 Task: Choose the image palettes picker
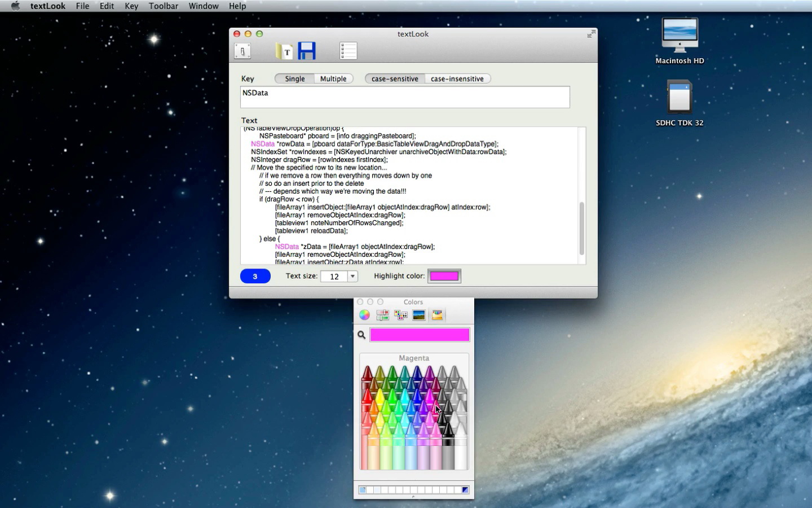pyautogui.click(x=419, y=315)
